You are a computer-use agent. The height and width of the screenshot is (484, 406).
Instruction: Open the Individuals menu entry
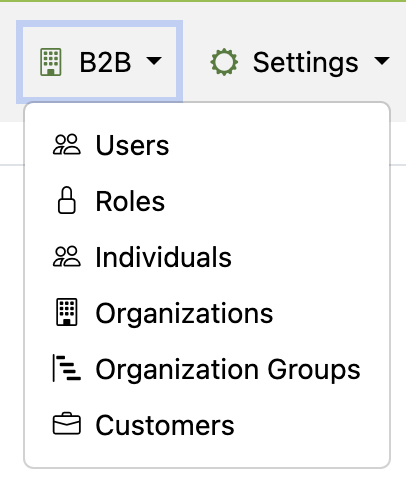[207, 257]
